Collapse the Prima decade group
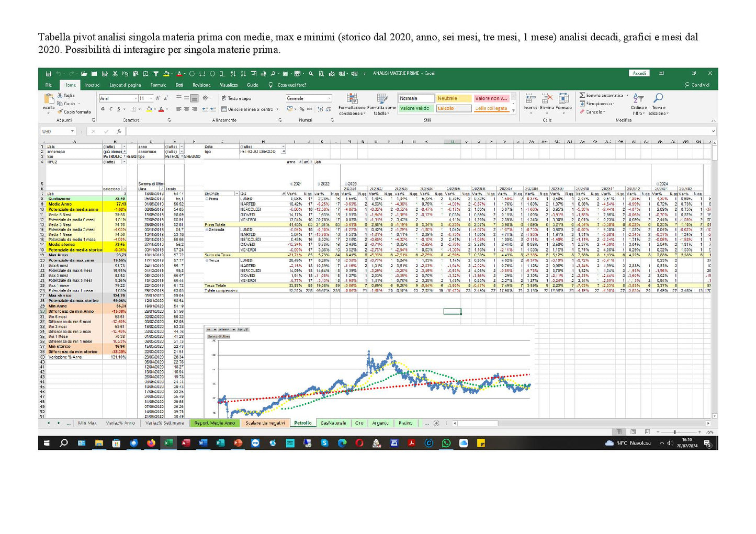 click(x=207, y=199)
